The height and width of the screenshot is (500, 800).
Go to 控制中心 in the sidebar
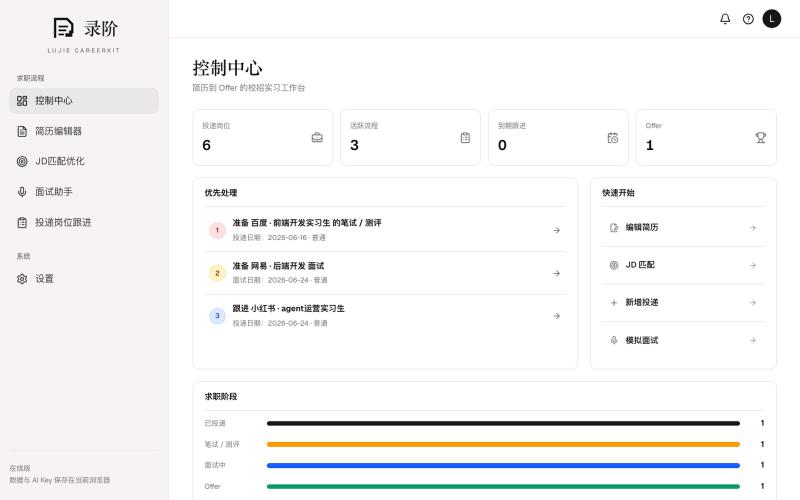click(84, 101)
